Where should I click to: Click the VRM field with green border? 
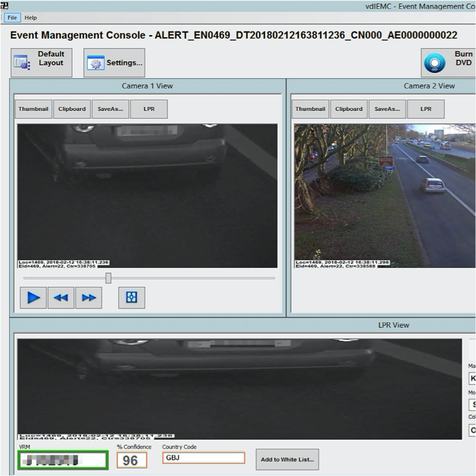[62, 459]
